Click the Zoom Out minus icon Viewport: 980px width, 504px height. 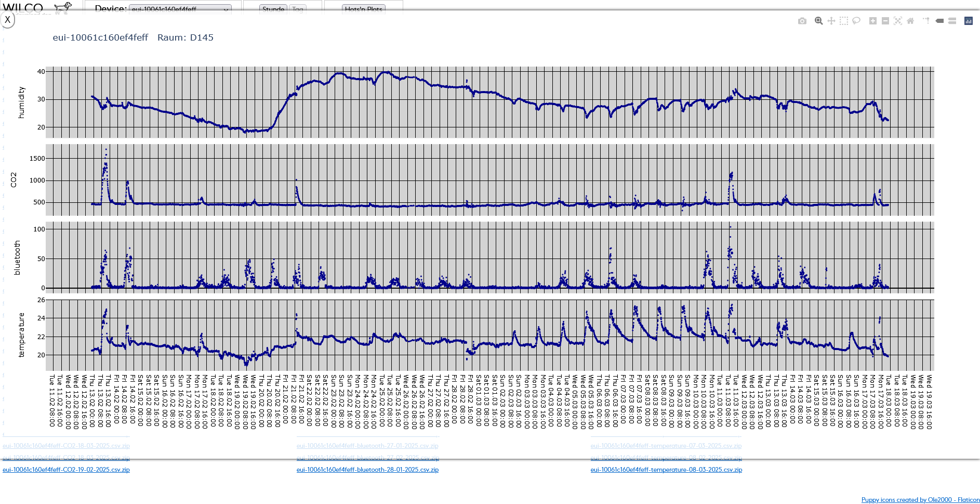pos(885,21)
